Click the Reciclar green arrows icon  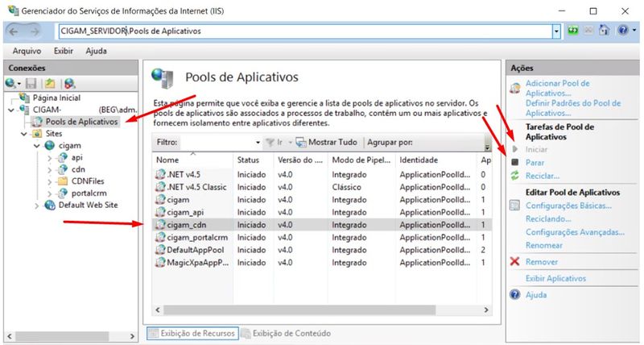(515, 176)
